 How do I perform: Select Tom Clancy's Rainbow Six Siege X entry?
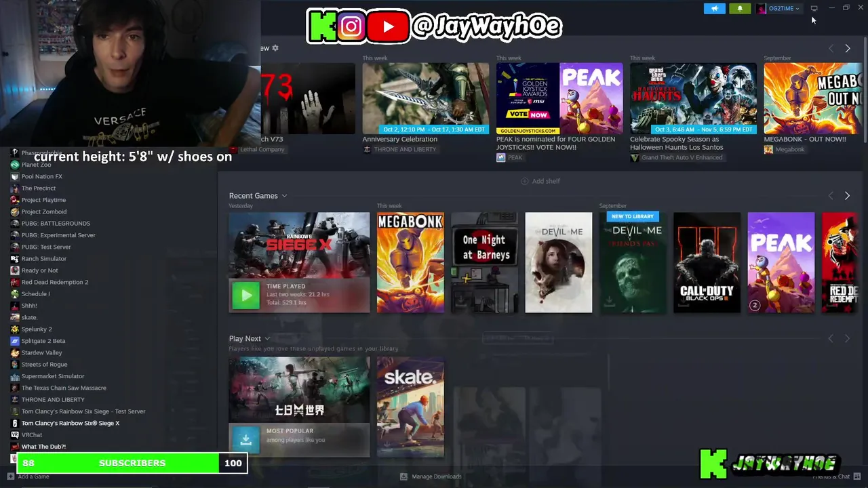point(71,423)
